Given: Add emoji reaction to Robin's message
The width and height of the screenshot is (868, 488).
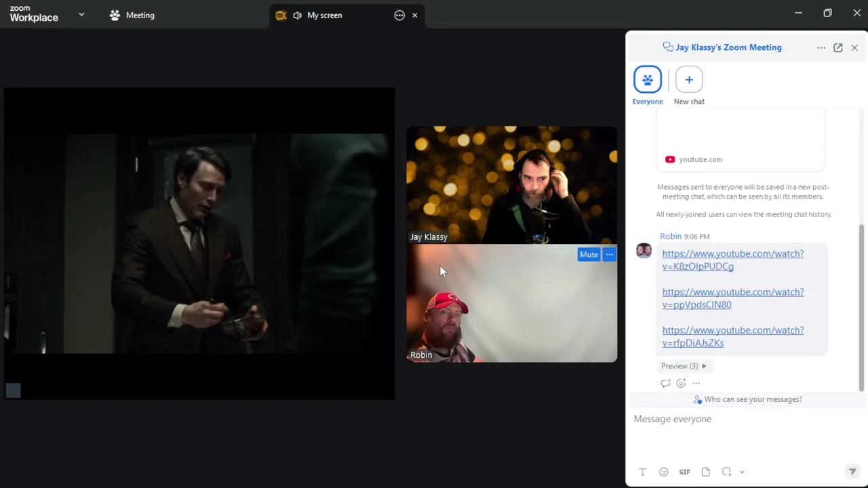Looking at the screenshot, I should (x=681, y=384).
